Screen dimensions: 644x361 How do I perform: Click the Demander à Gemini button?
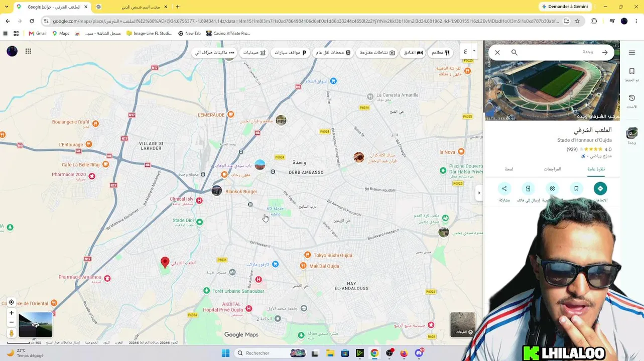pyautogui.click(x=565, y=7)
